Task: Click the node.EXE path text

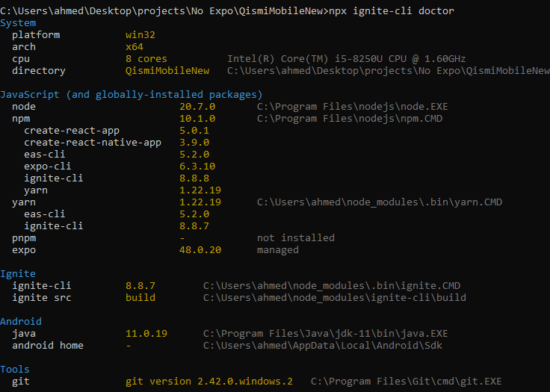Action: click(352, 107)
